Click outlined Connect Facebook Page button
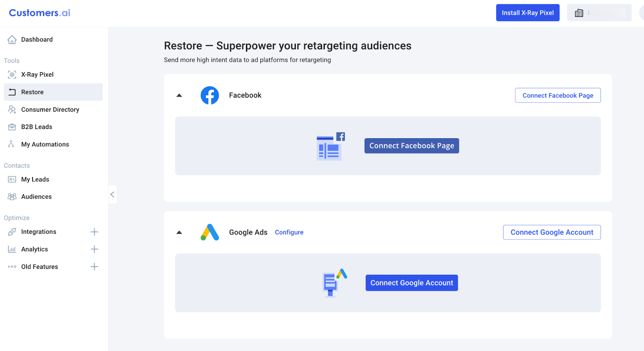Screen dimensions: 644x351 (558, 96)
